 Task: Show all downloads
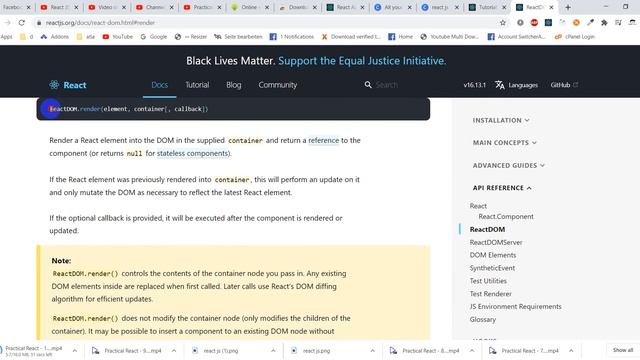point(623,350)
